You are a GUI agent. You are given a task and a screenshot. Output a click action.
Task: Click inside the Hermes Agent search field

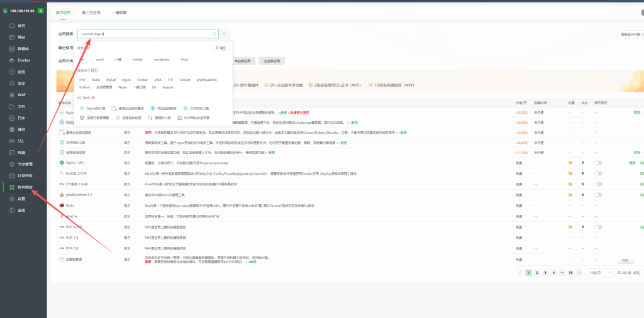146,34
